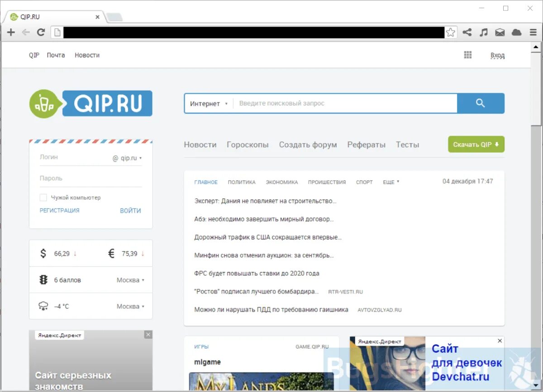Click the search query input field

[345, 103]
